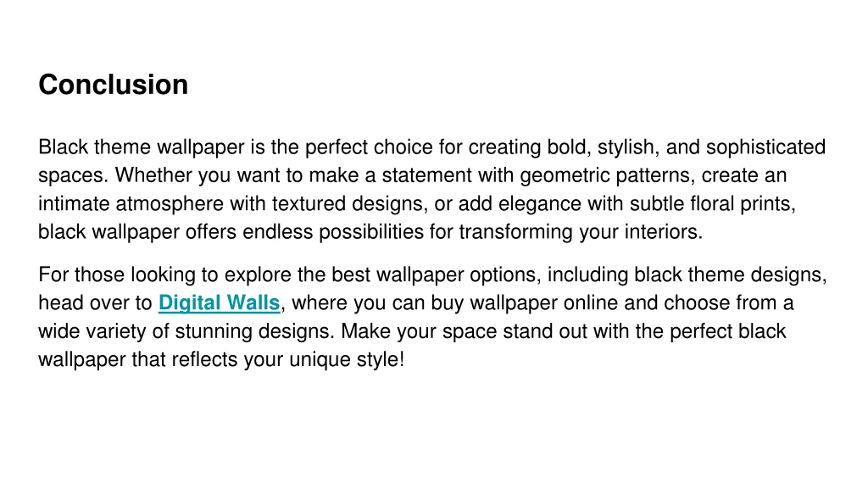Click the phrase "geometric patterns"
This screenshot has width=868, height=488.
pyautogui.click(x=606, y=176)
